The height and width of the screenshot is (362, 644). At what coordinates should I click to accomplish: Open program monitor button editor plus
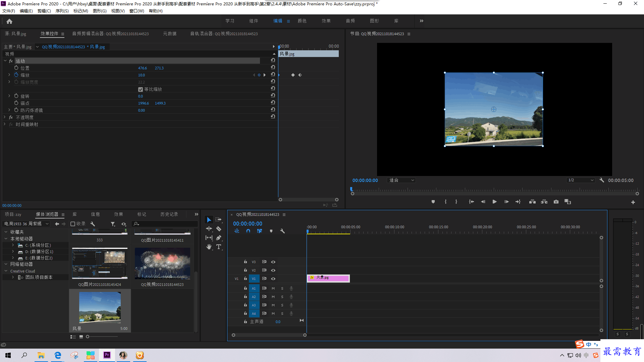click(x=633, y=202)
